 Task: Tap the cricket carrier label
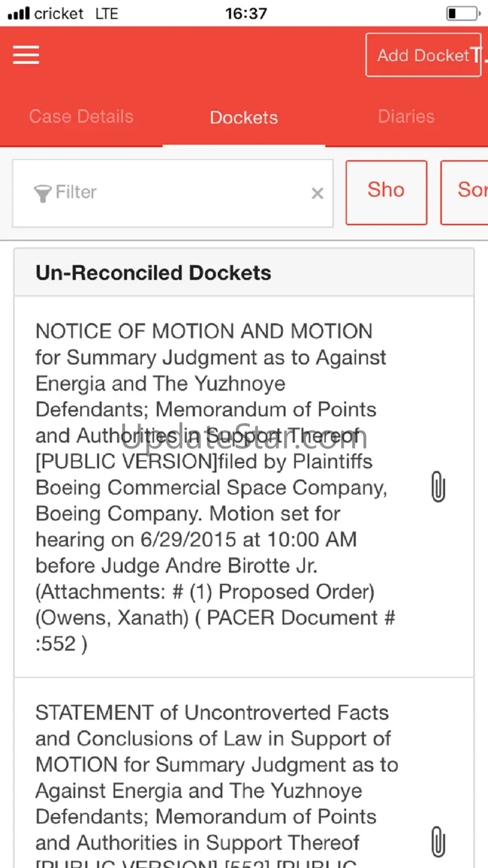(59, 13)
